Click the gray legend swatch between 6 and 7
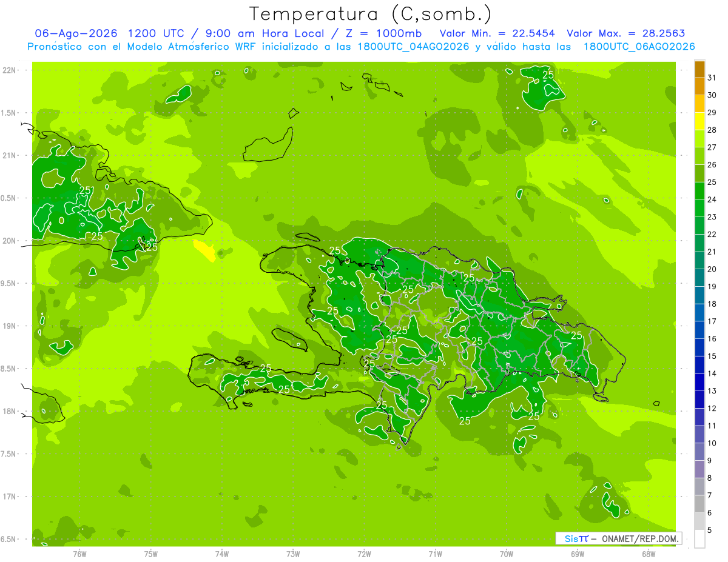This screenshot has width=728, height=562. pyautogui.click(x=699, y=504)
